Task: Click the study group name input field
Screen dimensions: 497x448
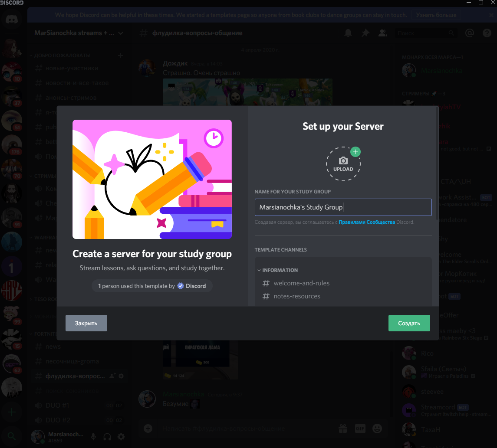Action: tap(343, 207)
